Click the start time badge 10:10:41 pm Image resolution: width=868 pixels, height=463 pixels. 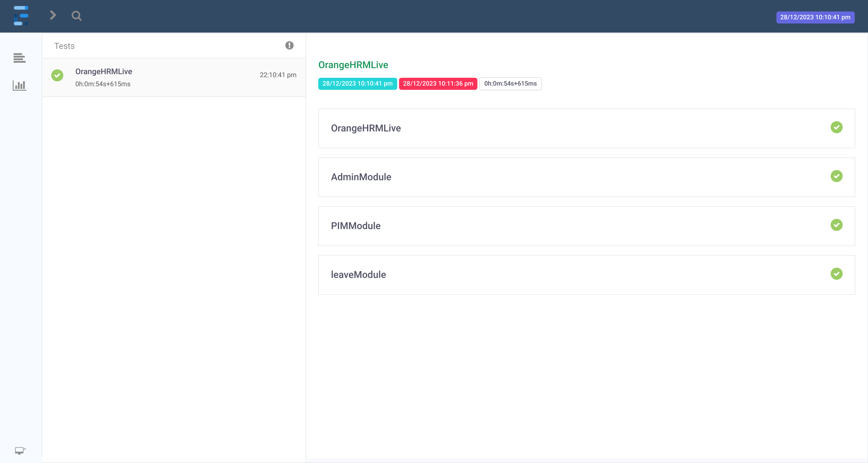(x=357, y=83)
